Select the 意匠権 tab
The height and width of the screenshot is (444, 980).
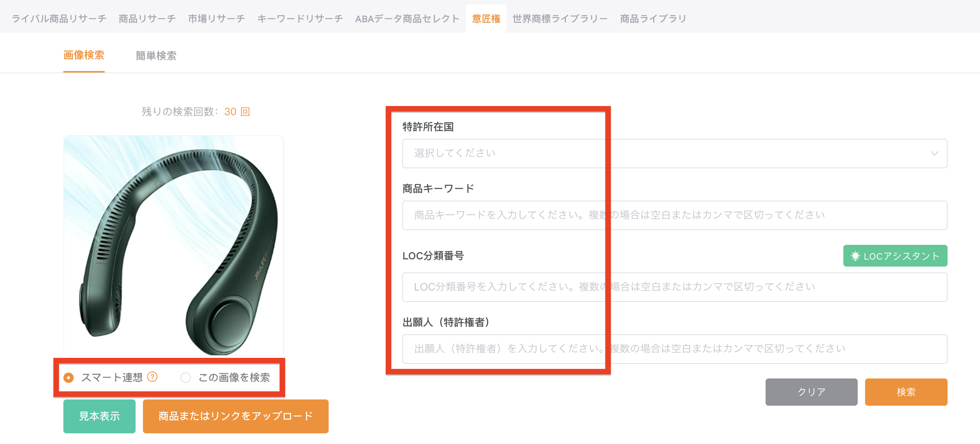click(486, 19)
